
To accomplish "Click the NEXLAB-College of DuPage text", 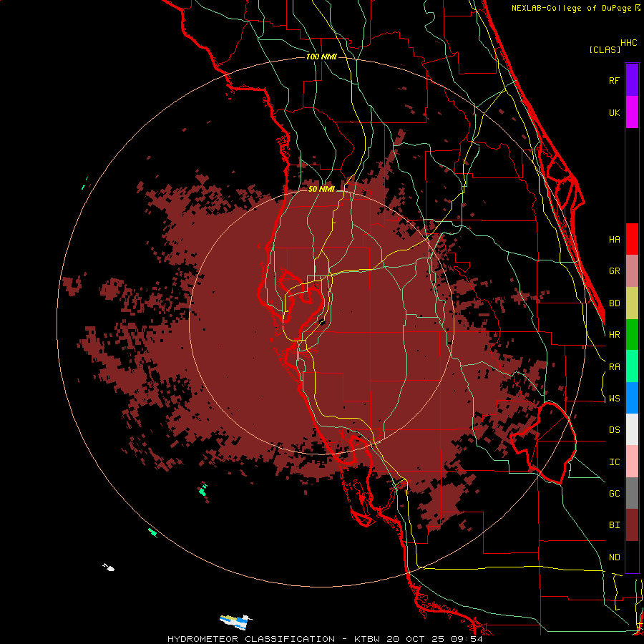I will [572, 8].
